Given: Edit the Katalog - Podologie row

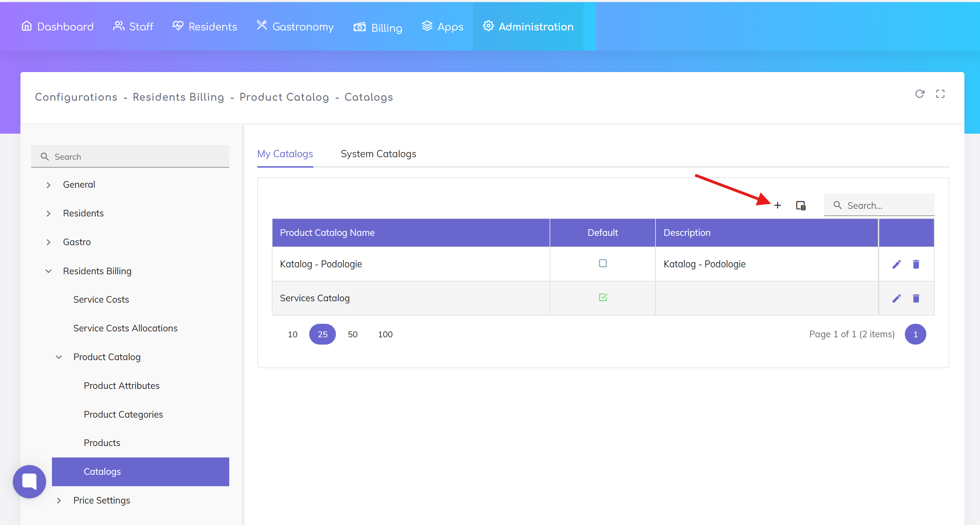Looking at the screenshot, I should (896, 264).
